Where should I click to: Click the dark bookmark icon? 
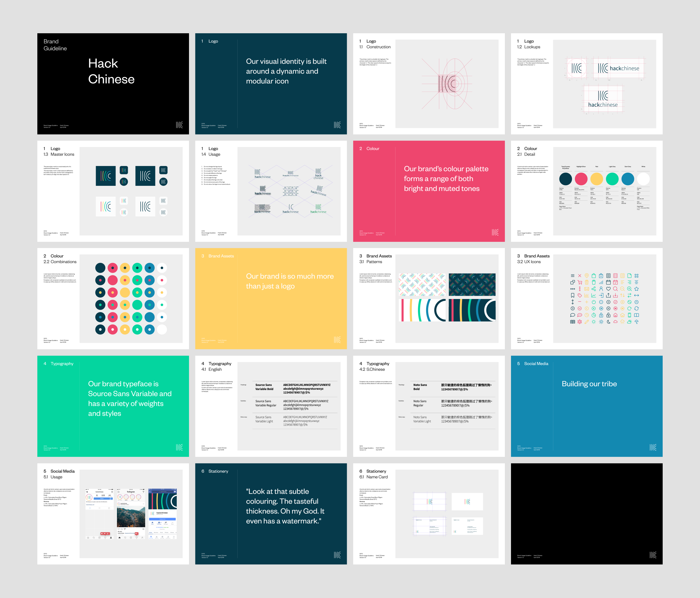573,295
